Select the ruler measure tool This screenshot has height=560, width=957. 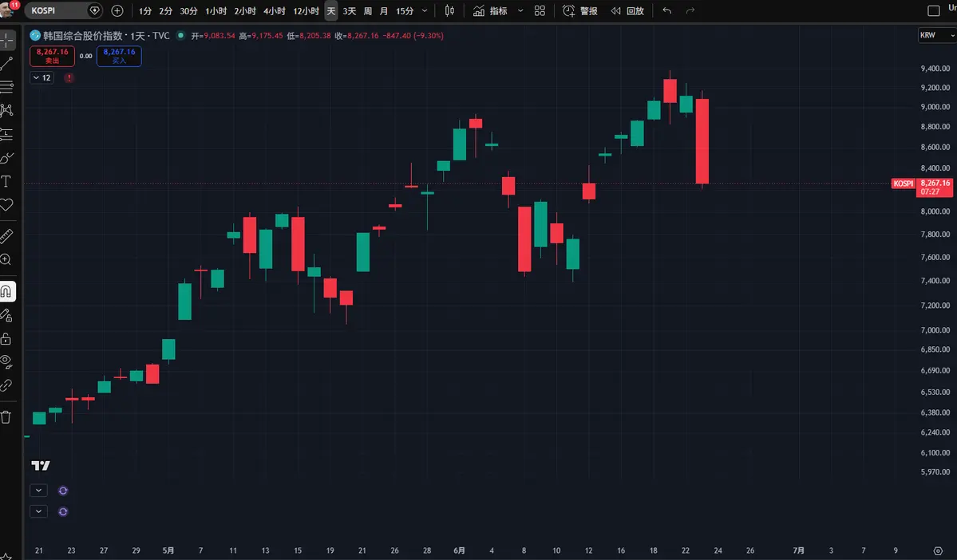(6, 236)
